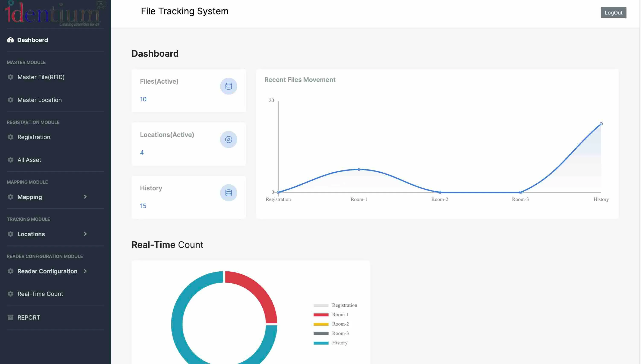641x364 pixels.
Task: Click gear icon beside Real-Time Count
Action: pos(10,294)
